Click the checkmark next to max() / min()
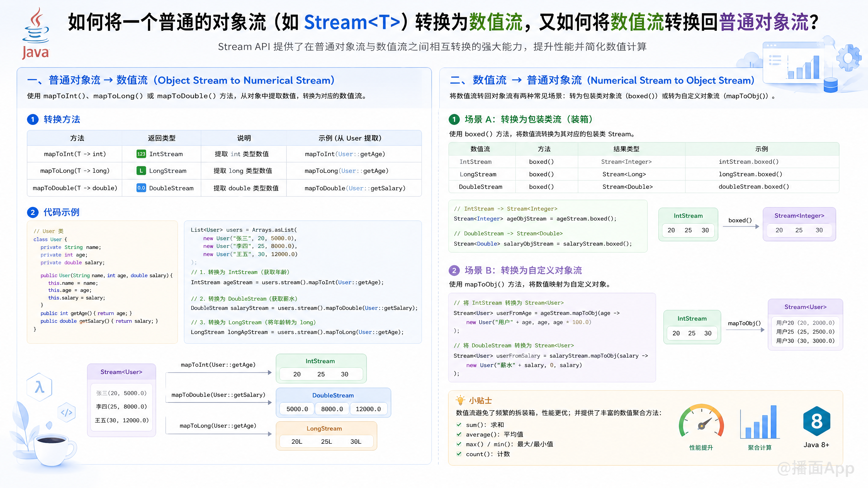The width and height of the screenshot is (868, 488). [459, 444]
